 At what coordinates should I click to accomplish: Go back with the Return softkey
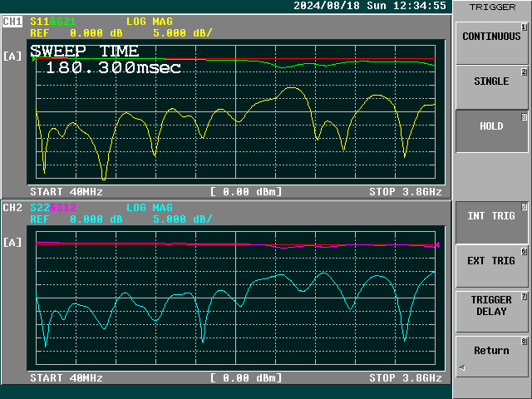(491, 351)
